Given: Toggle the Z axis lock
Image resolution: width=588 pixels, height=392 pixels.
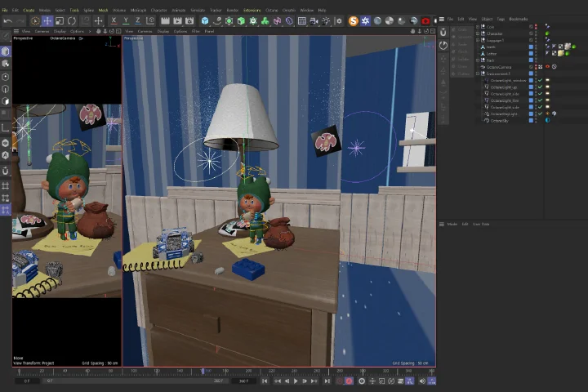Looking at the screenshot, I should 138,21.
